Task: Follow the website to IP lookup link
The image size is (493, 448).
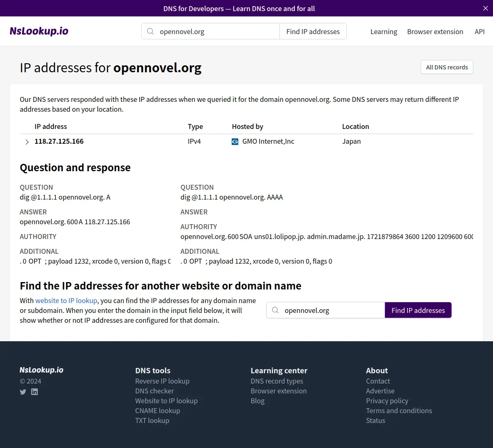Action: tap(66, 301)
